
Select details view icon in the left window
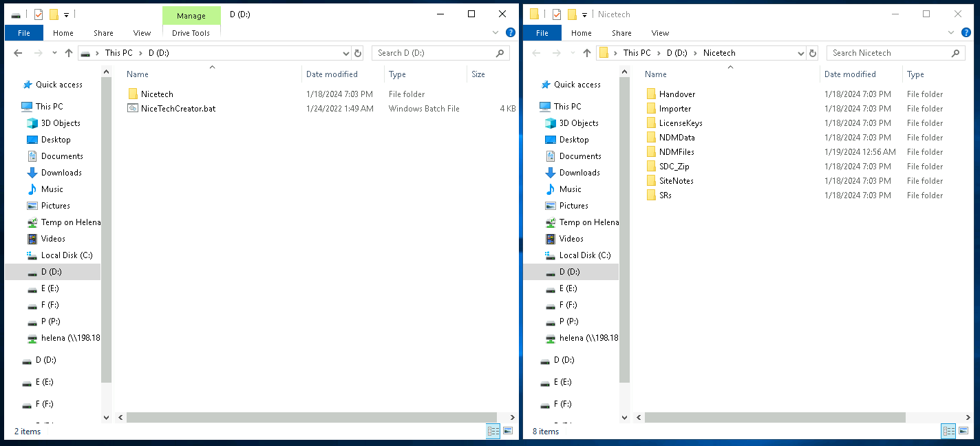(x=493, y=431)
